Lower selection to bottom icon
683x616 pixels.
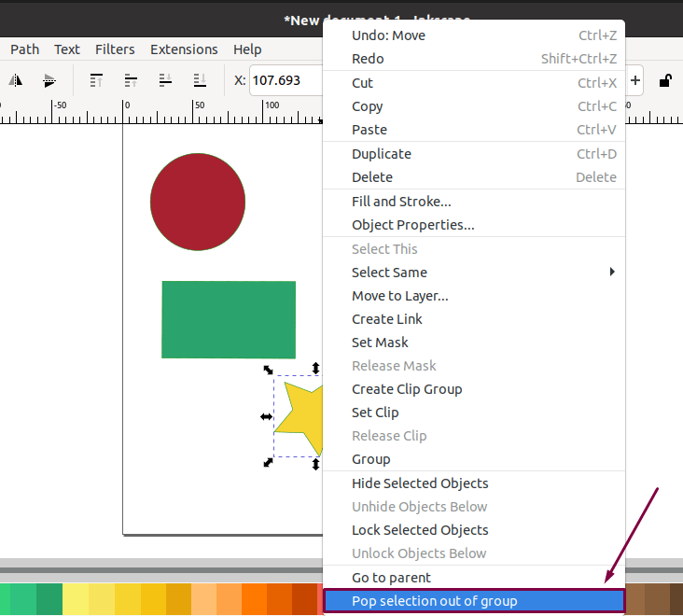coord(200,80)
